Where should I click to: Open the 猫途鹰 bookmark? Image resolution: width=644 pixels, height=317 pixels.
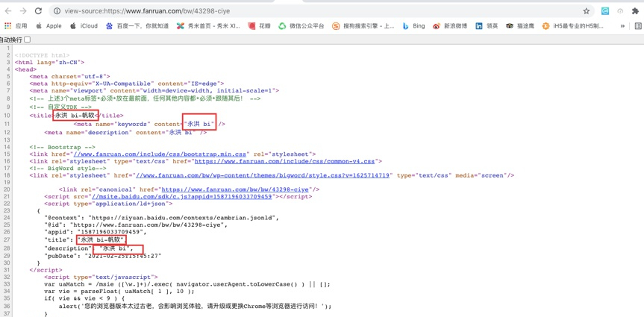pos(519,26)
